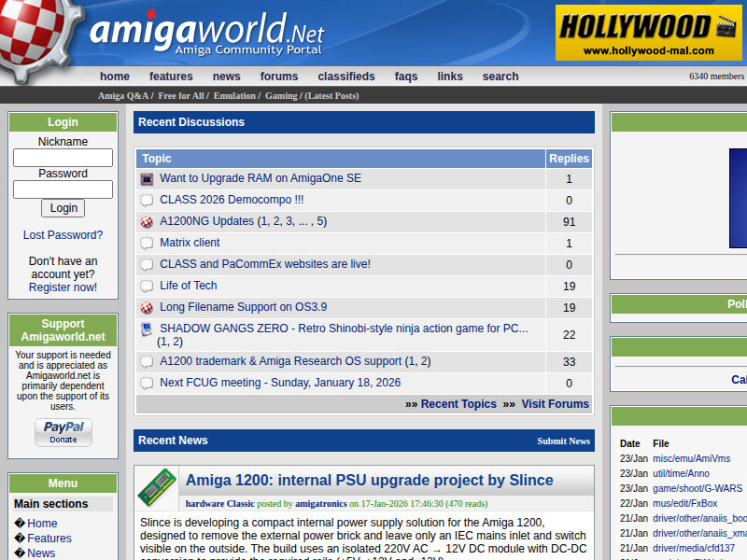Open the game/shoot/G-WARS file link

point(698,488)
